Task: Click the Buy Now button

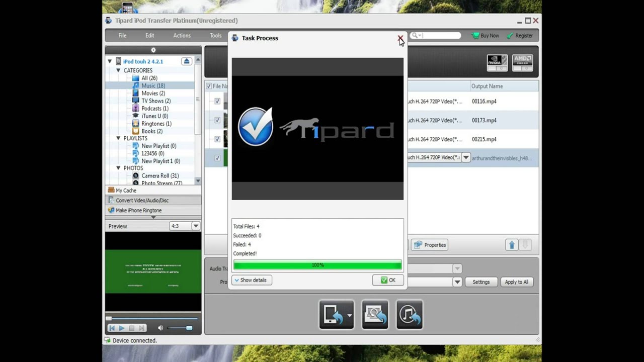Action: tap(486, 36)
